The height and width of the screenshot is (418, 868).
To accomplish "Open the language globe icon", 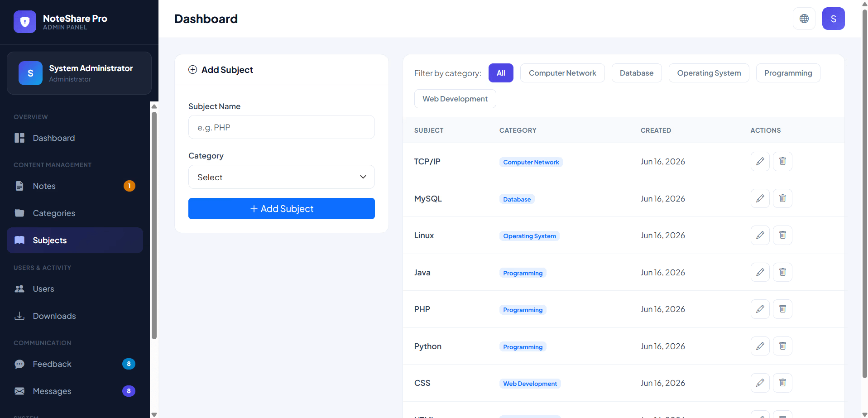I will 804,19.
